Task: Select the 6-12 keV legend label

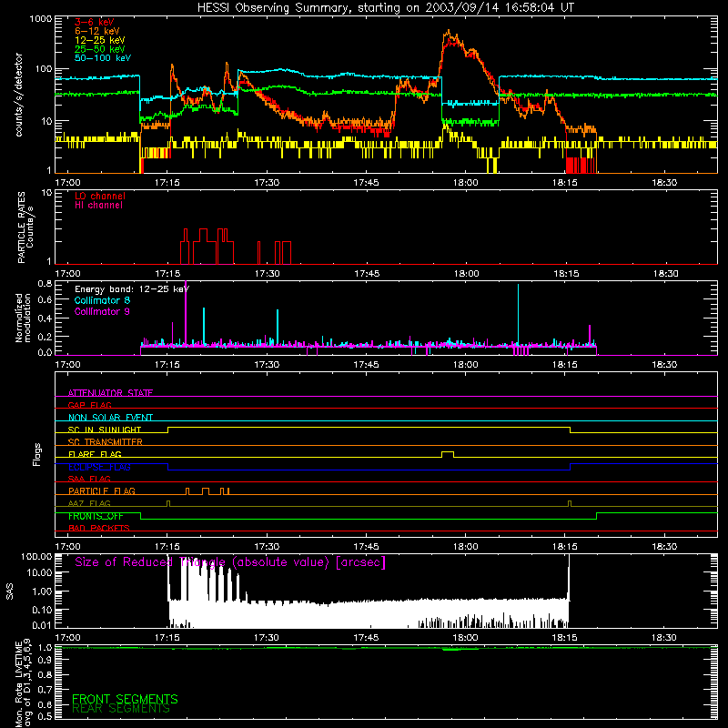Action: tap(96, 31)
